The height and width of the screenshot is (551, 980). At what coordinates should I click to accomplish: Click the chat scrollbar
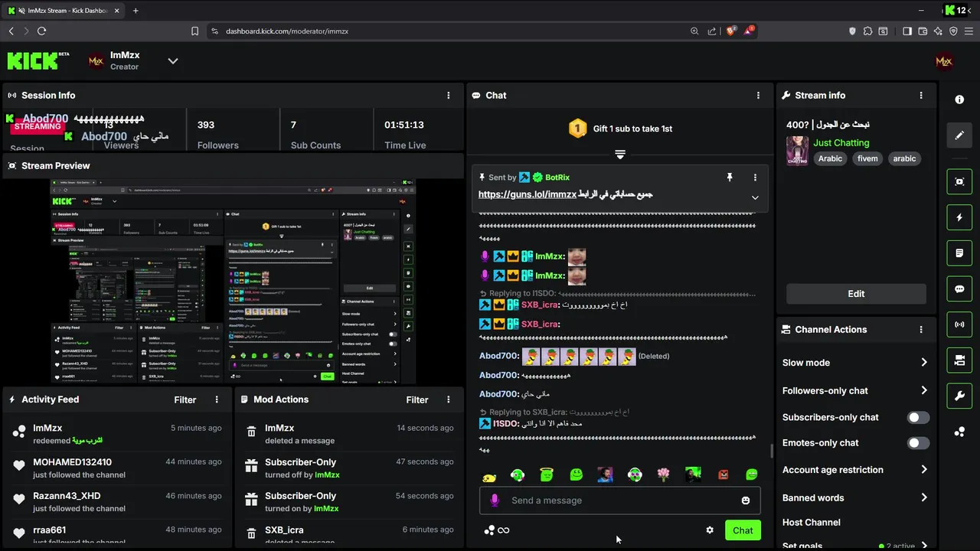(771, 452)
